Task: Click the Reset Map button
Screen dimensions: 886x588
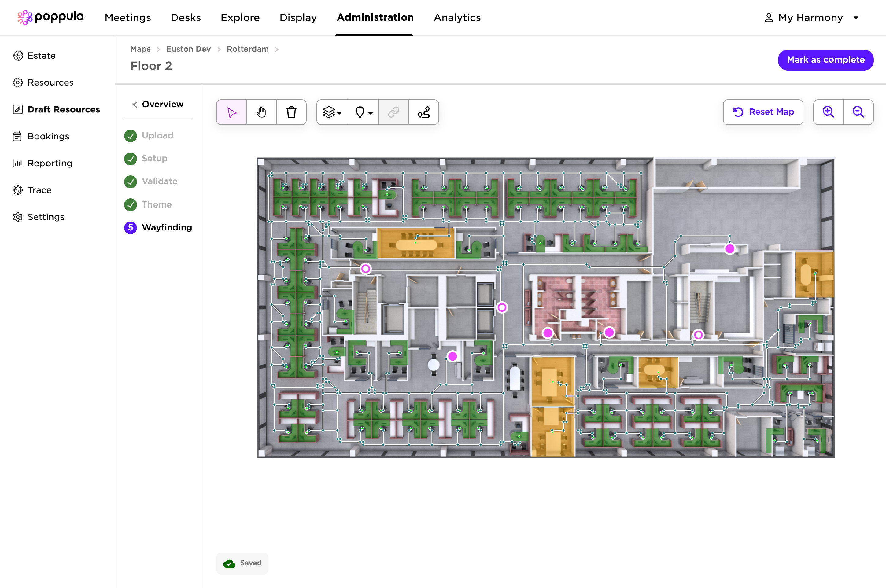Action: 763,112
